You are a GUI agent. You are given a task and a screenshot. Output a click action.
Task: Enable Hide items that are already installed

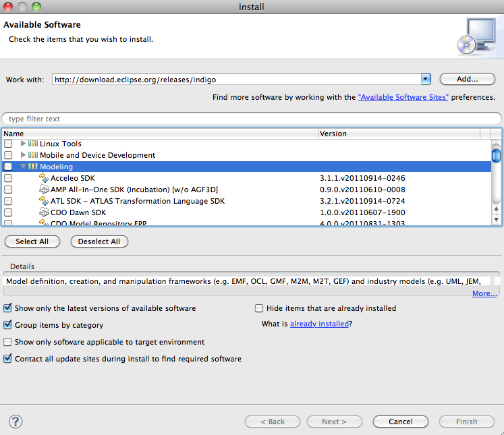point(259,308)
